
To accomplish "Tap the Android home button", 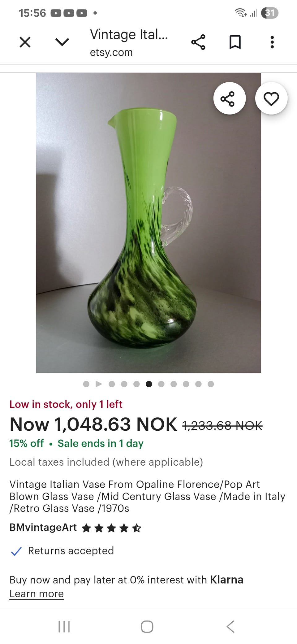I will point(147,627).
